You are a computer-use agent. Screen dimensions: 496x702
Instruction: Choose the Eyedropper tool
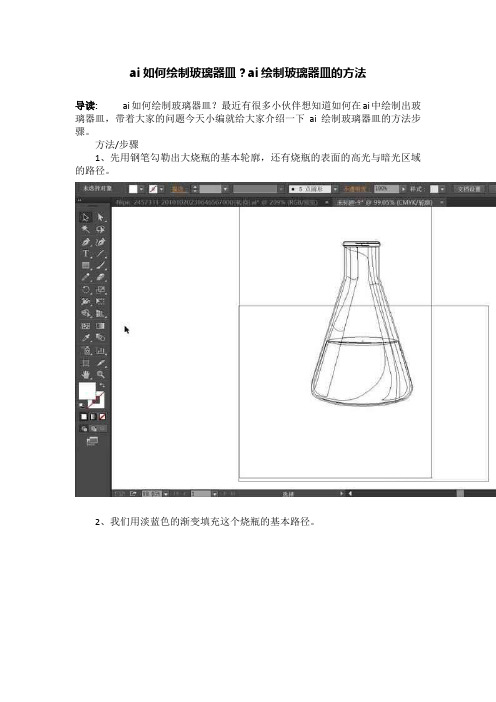click(86, 338)
